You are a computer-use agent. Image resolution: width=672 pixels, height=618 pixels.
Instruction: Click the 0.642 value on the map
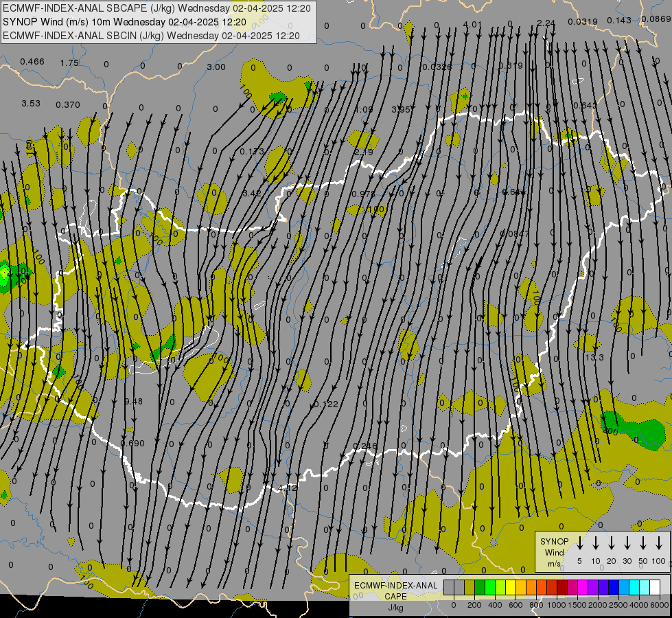[585, 105]
